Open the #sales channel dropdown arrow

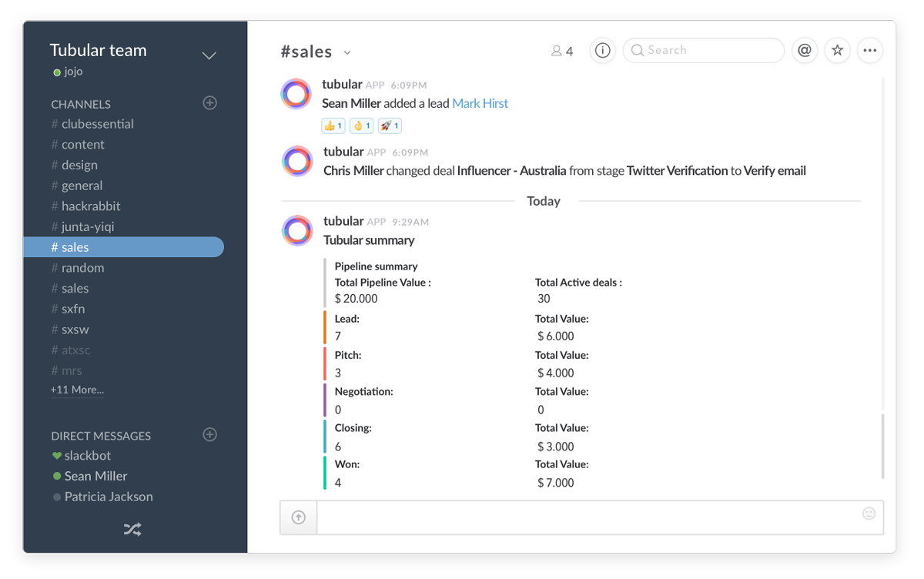(347, 53)
